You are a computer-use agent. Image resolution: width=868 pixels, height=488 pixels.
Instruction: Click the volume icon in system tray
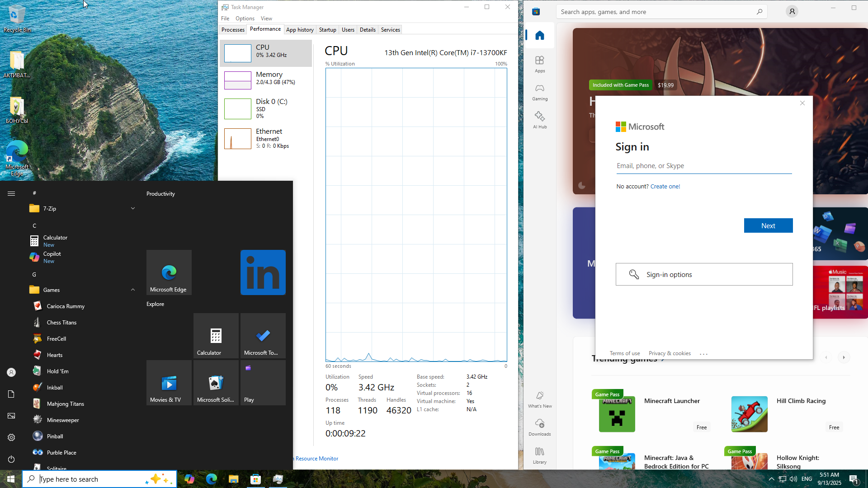793,479
